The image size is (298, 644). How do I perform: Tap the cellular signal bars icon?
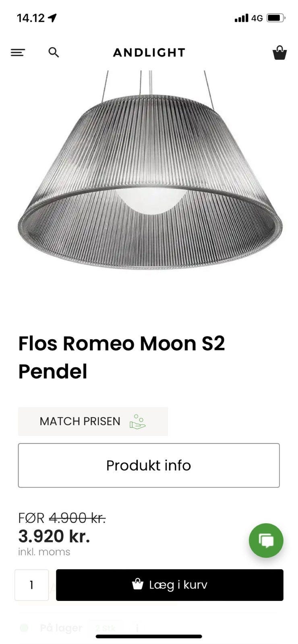(x=241, y=18)
